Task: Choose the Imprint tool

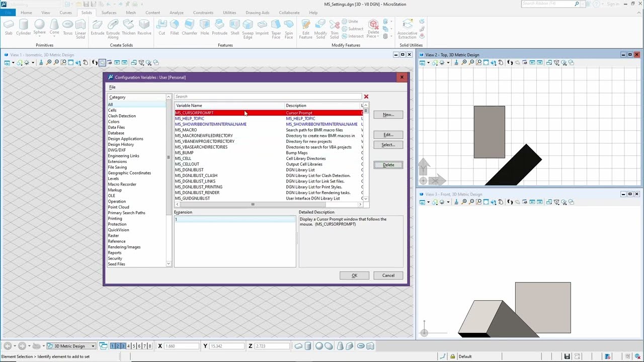Action: coord(262,28)
